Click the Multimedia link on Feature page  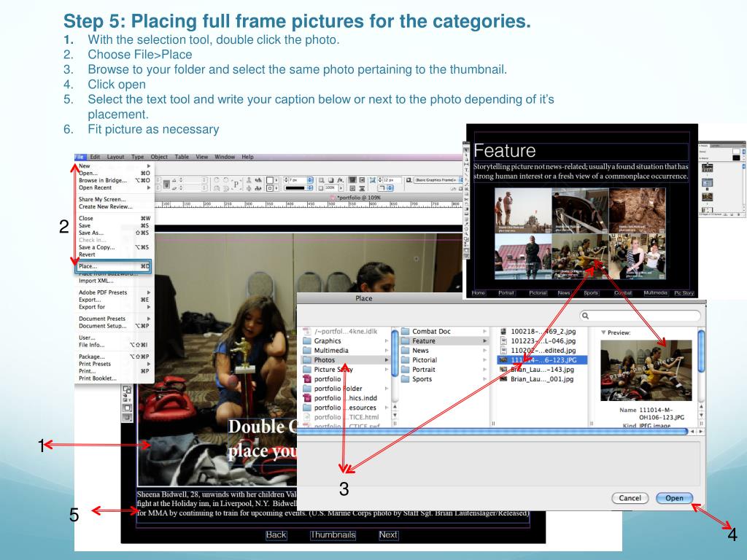pos(656,293)
